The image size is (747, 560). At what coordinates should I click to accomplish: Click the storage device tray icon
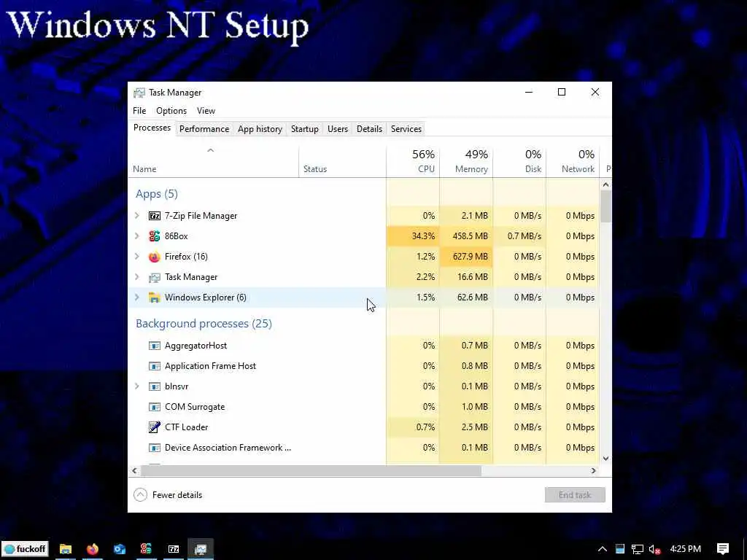(619, 549)
